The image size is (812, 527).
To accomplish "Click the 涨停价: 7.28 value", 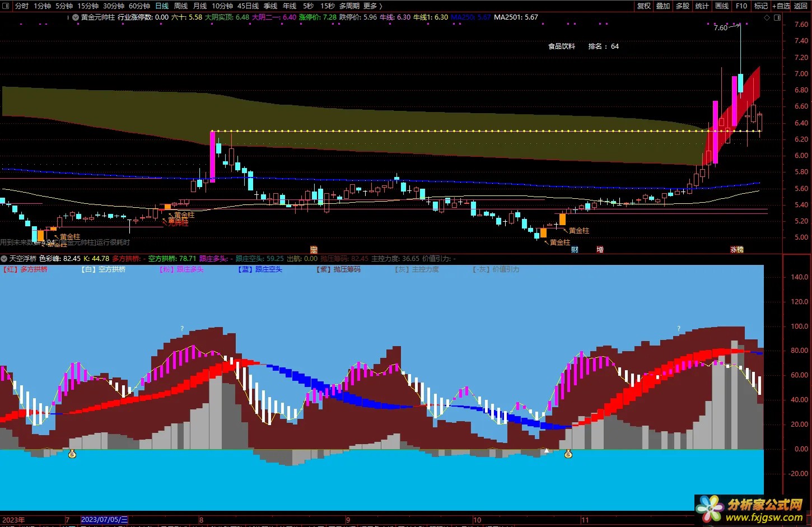I will click(318, 17).
